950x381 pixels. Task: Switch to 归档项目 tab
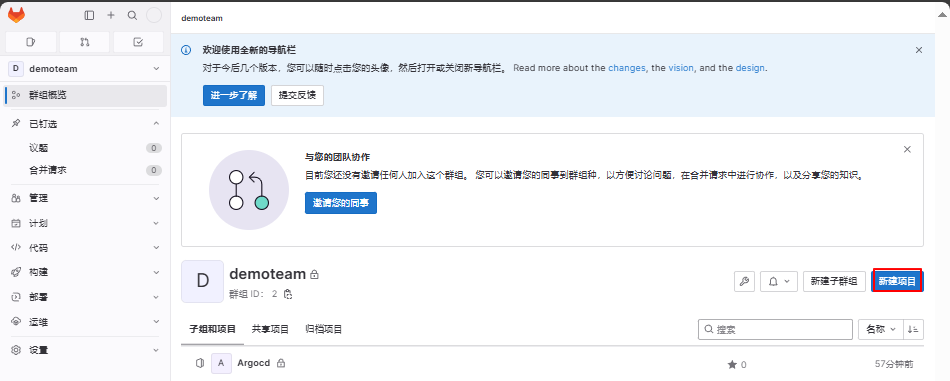324,330
